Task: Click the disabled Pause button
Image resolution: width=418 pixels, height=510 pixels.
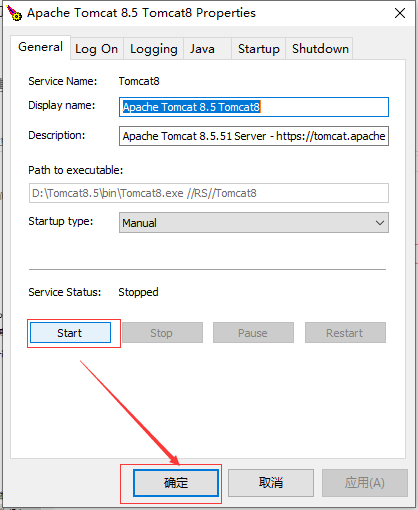Action: (x=253, y=333)
